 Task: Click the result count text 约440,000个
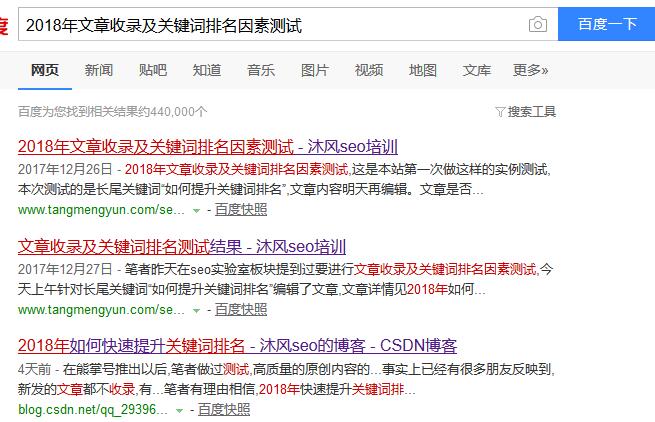173,112
